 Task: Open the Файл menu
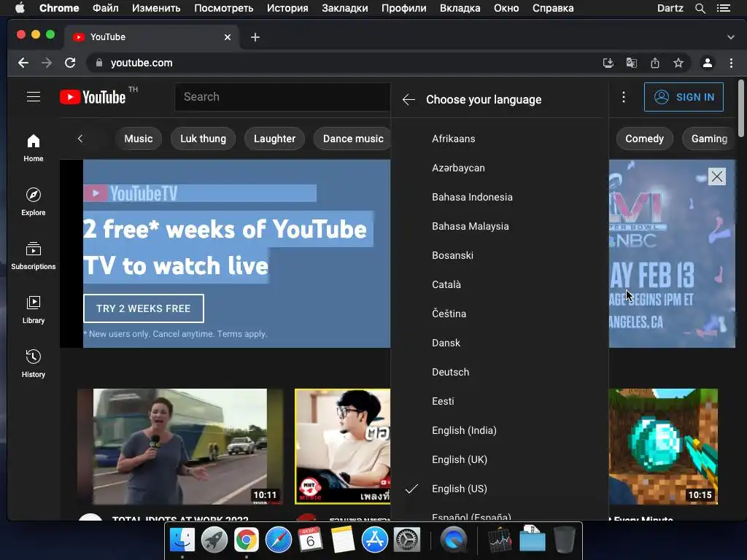(x=105, y=8)
